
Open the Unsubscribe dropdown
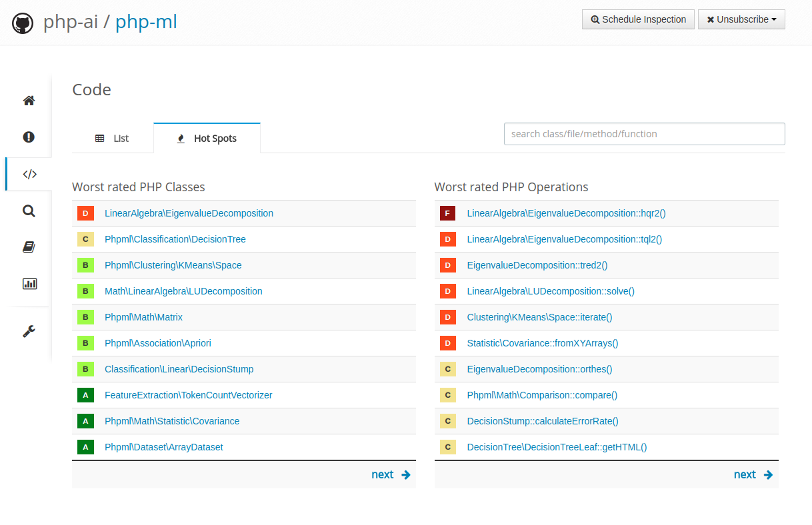click(741, 19)
